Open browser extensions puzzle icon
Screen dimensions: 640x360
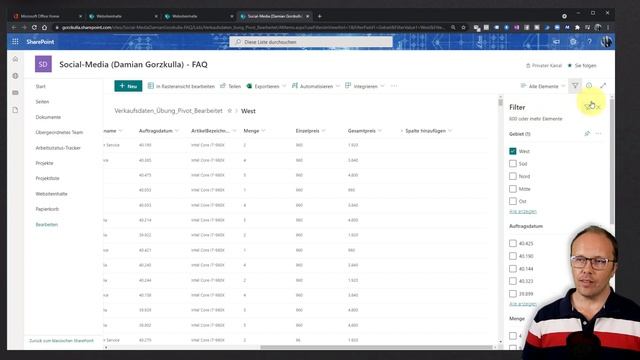[577, 27]
